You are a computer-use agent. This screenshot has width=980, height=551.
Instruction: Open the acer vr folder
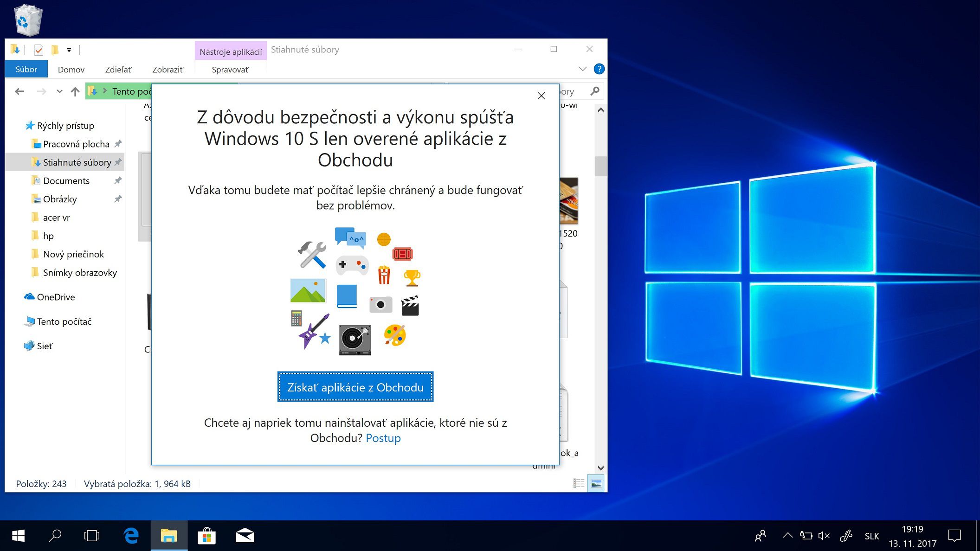(56, 218)
